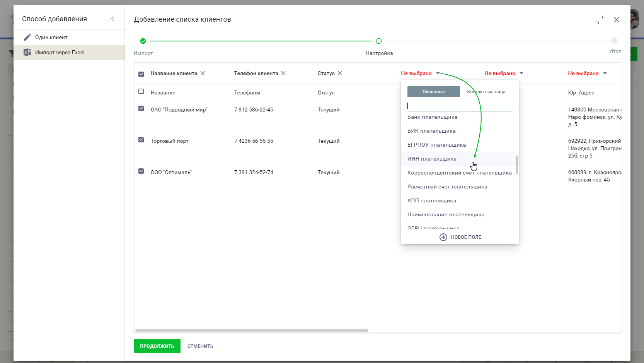Open the first Не выбрано column dropdown
This screenshot has height=363, width=644.
[420, 73]
